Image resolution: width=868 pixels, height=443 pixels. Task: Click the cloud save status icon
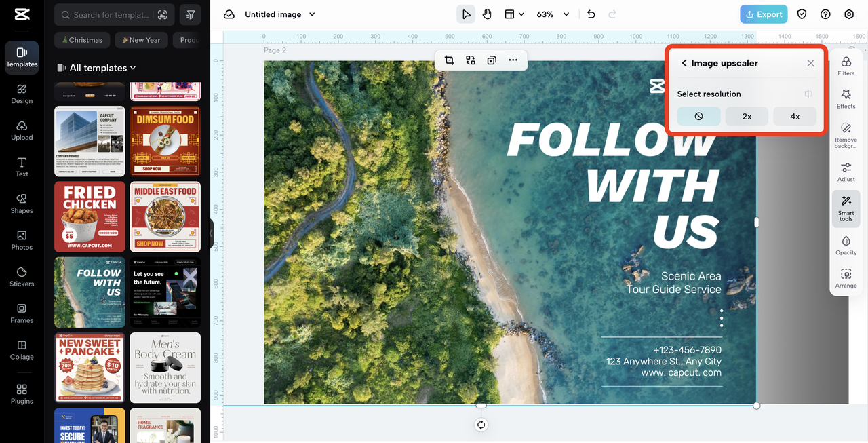click(x=229, y=14)
